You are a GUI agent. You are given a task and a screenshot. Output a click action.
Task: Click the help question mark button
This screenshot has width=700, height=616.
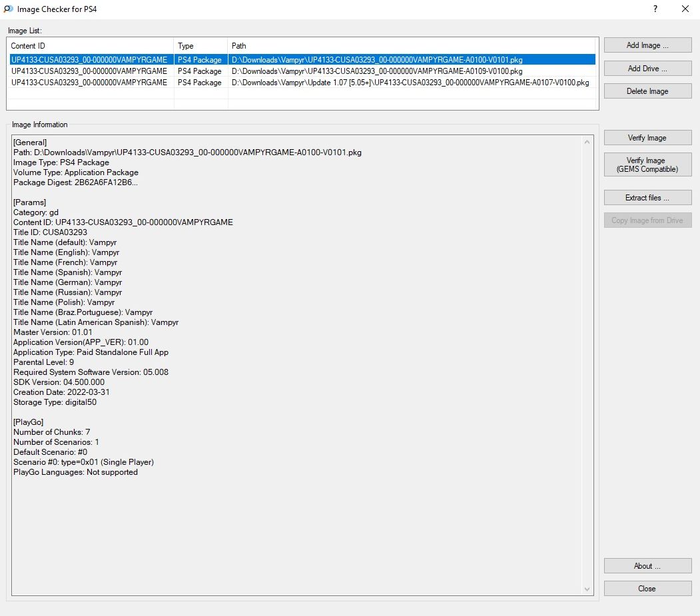pyautogui.click(x=655, y=9)
